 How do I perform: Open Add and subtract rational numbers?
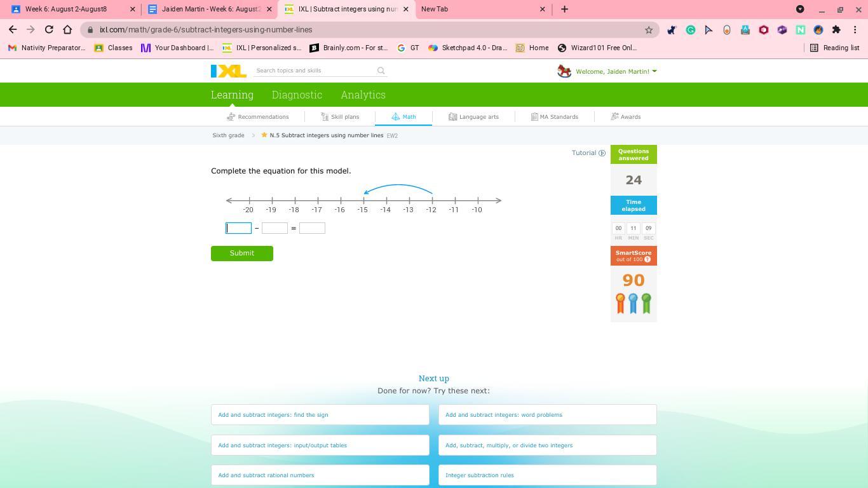pos(320,475)
